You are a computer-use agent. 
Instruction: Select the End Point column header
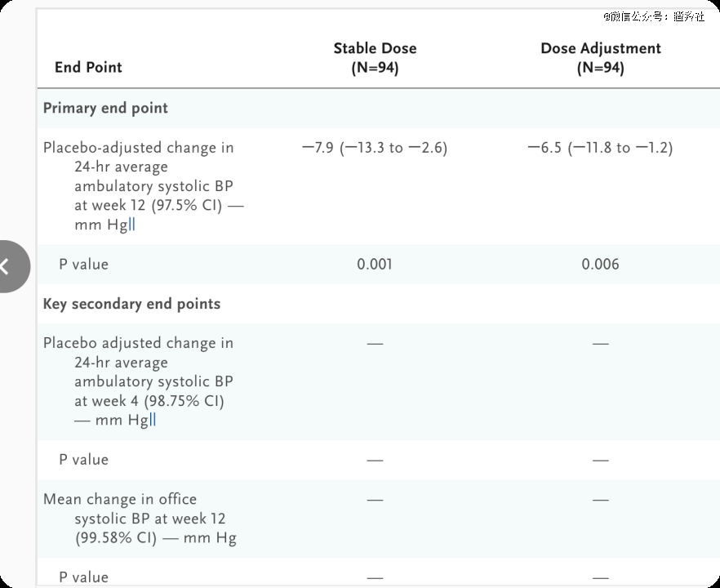click(x=88, y=67)
